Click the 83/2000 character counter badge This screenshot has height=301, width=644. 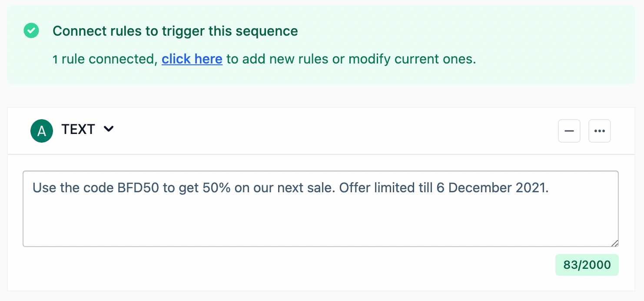click(x=587, y=265)
